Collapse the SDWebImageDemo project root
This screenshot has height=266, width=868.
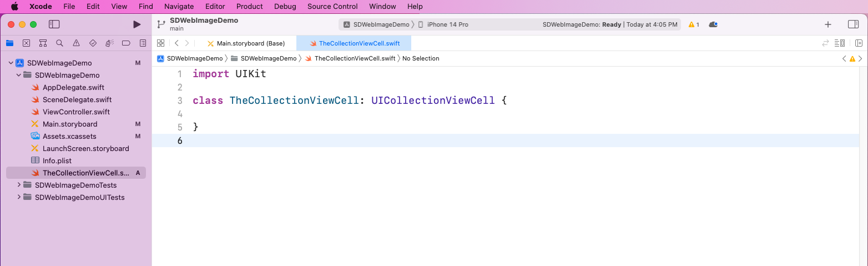(11, 63)
